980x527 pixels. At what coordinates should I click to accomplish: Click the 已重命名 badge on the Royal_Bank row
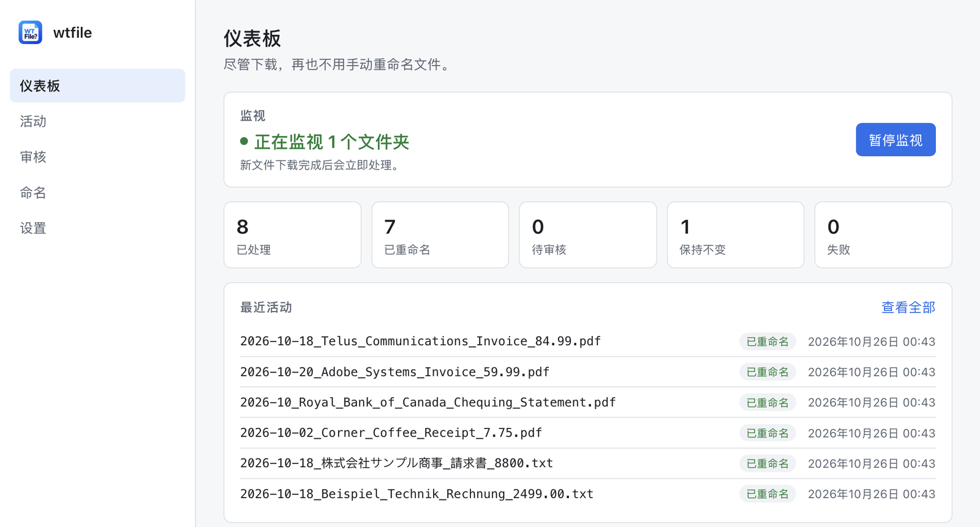pos(767,402)
